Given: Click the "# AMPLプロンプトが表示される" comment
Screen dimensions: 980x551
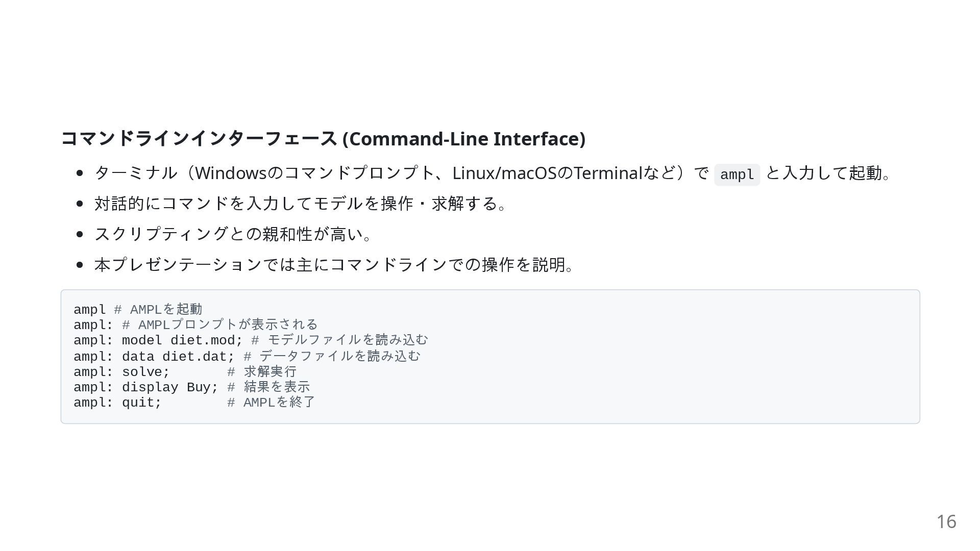Looking at the screenshot, I should 220,325.
